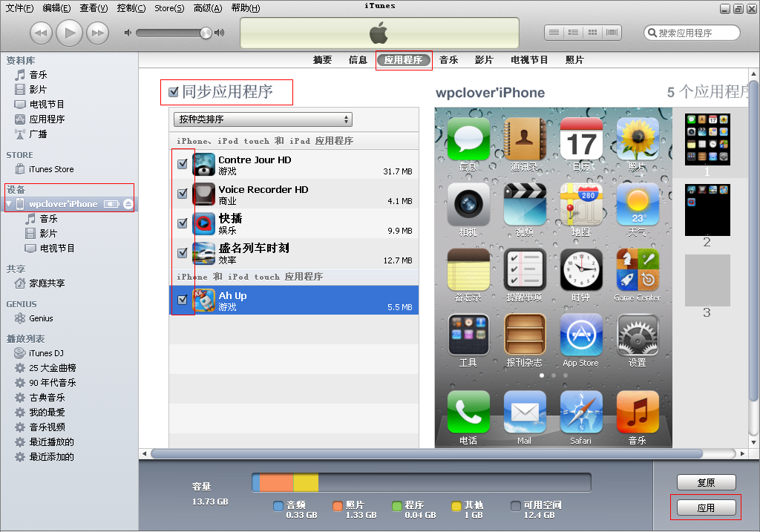760x532 pixels.
Task: Open the 查看(V) menu
Action: (94, 7)
